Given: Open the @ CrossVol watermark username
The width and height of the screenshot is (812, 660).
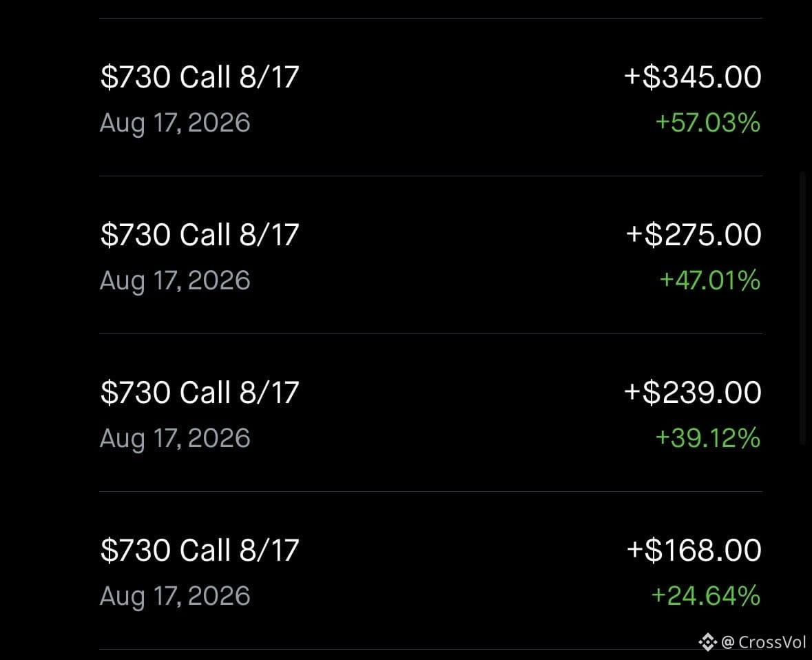Looking at the screenshot, I should pos(763,642).
